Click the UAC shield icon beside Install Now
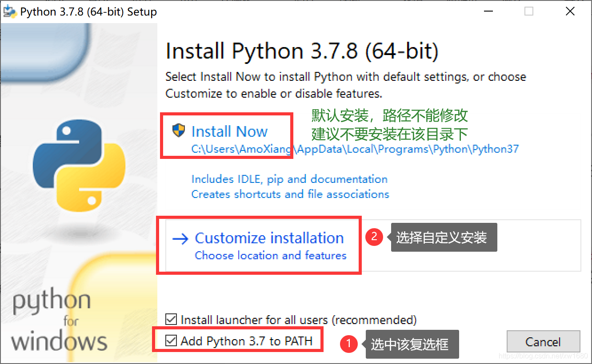 point(178,131)
